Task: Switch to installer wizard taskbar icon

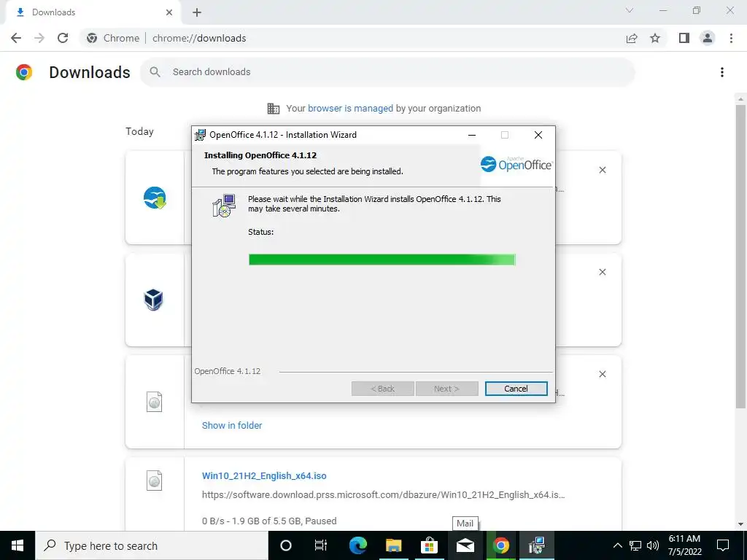Action: (536, 545)
